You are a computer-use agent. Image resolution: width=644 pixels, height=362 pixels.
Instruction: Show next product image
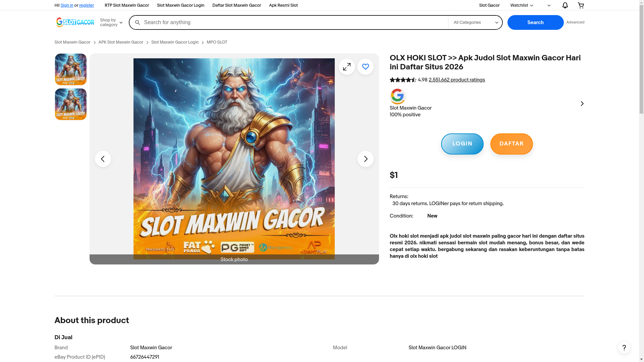366,159
